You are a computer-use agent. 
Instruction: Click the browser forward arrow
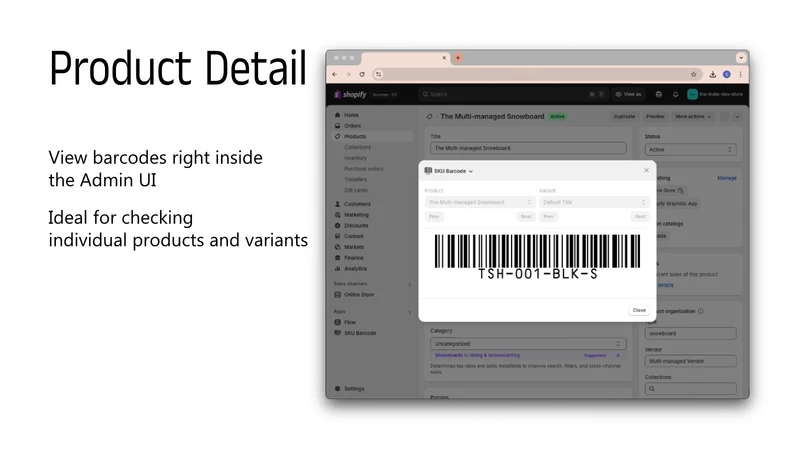pos(348,74)
